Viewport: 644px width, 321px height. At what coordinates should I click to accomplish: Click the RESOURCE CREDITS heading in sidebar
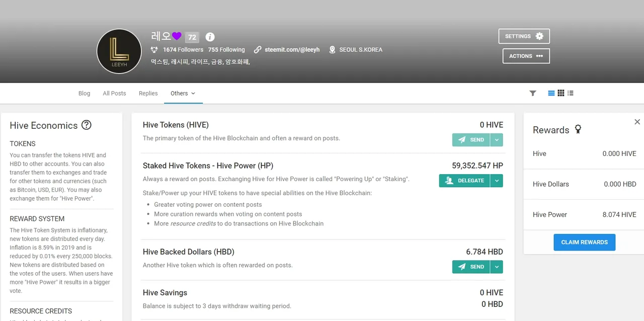(x=41, y=311)
